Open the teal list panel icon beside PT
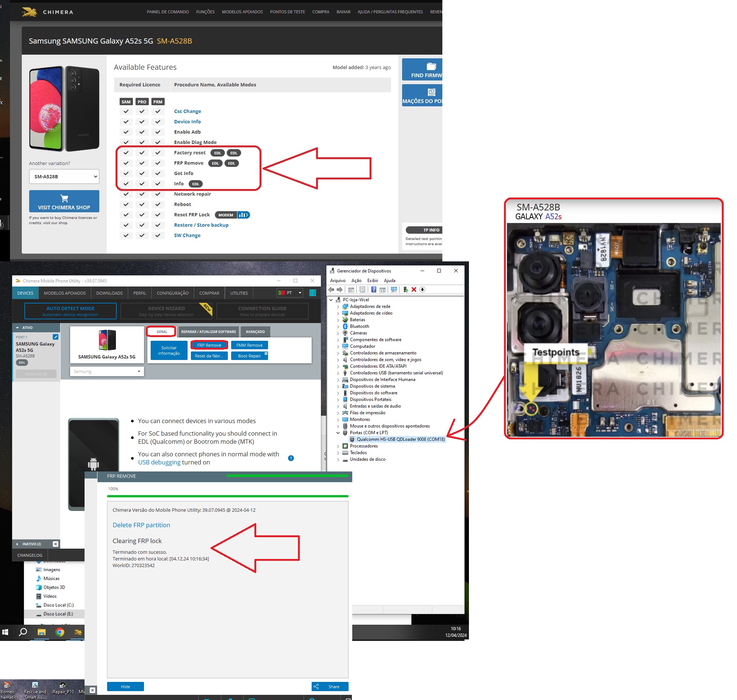This screenshot has width=737, height=700. point(313,293)
